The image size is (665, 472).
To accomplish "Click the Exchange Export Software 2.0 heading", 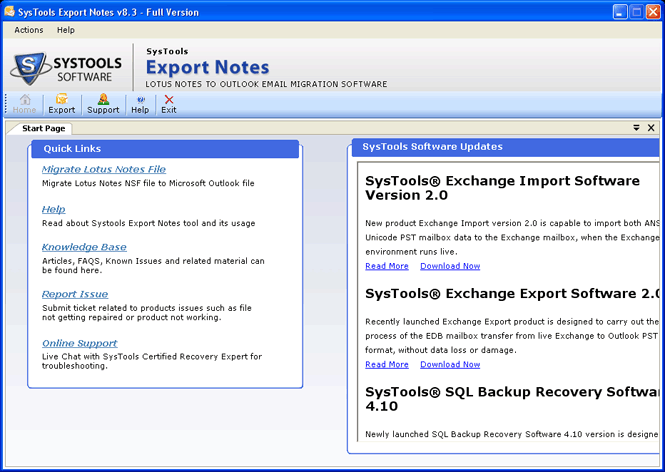I will (511, 293).
